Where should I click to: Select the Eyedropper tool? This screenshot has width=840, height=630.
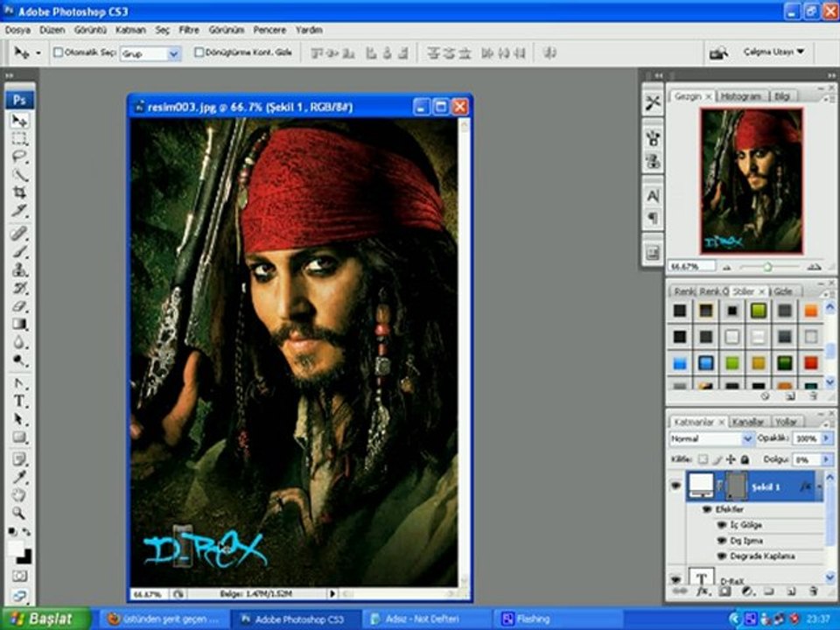[20, 478]
